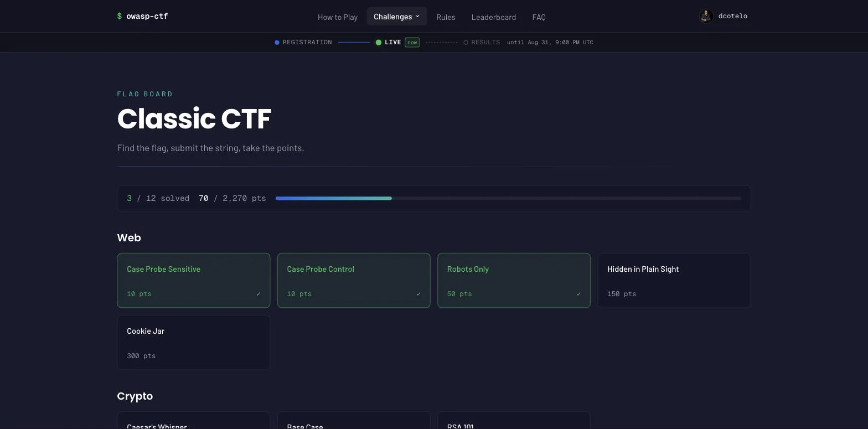The image size is (868, 429).
Task: Click the checkmark on Case Probe Control
Action: 418,294
